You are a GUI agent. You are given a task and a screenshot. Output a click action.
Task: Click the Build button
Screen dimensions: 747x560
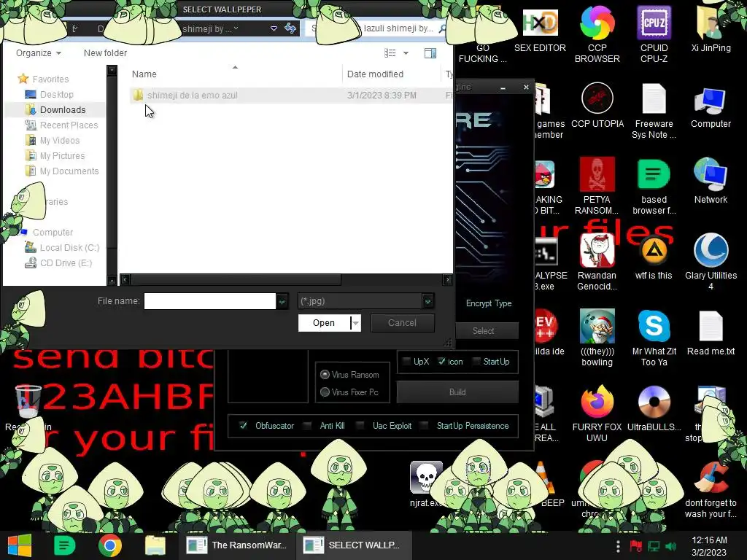tap(457, 392)
